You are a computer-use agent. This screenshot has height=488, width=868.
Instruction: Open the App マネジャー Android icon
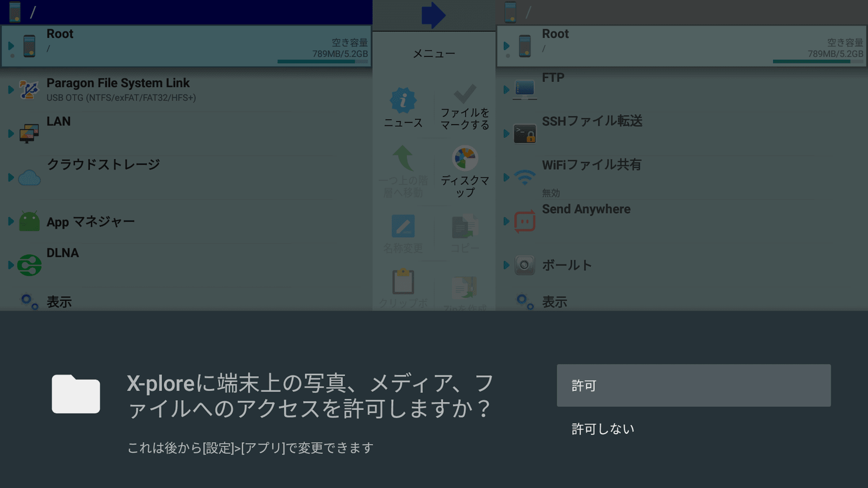[x=29, y=221]
